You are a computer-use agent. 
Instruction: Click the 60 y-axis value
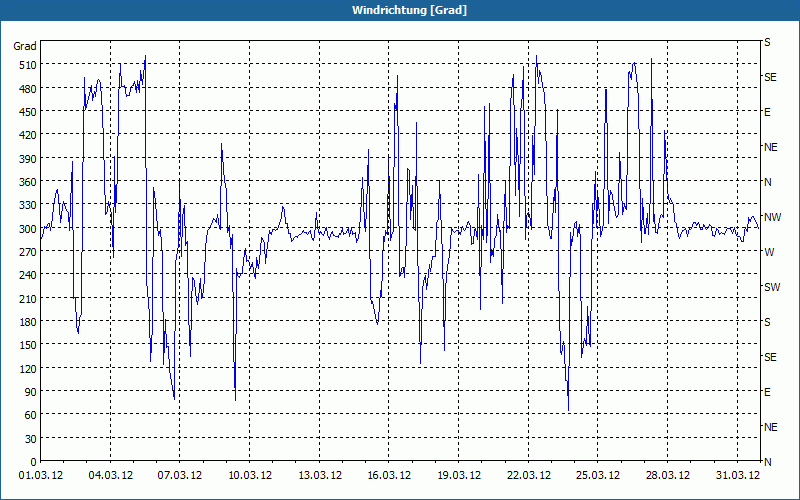pos(31,415)
